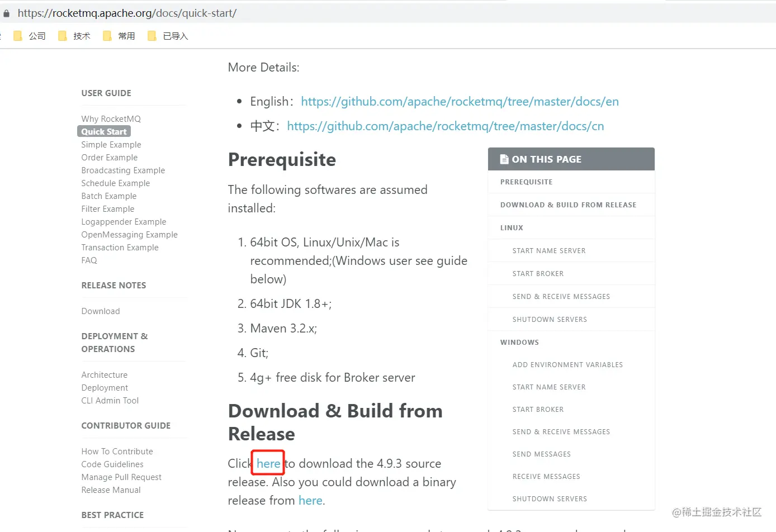The height and width of the screenshot is (532, 776).
Task: Click the CONTRIBUTOR GUIDE heading
Action: click(x=126, y=425)
